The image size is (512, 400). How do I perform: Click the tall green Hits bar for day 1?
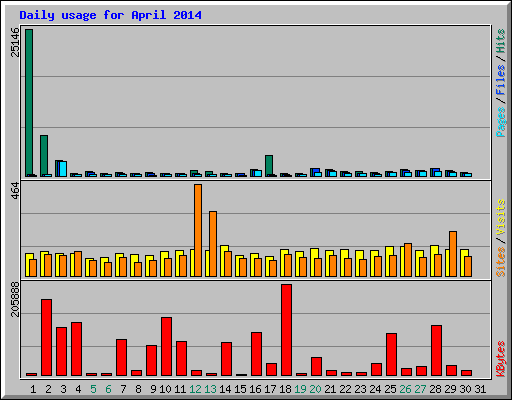(29, 103)
